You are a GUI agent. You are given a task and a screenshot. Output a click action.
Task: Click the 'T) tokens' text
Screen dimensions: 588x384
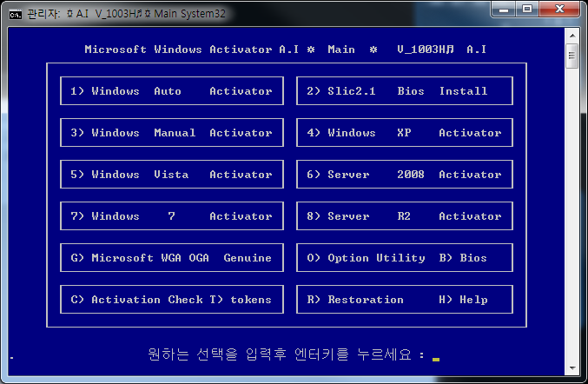point(241,299)
